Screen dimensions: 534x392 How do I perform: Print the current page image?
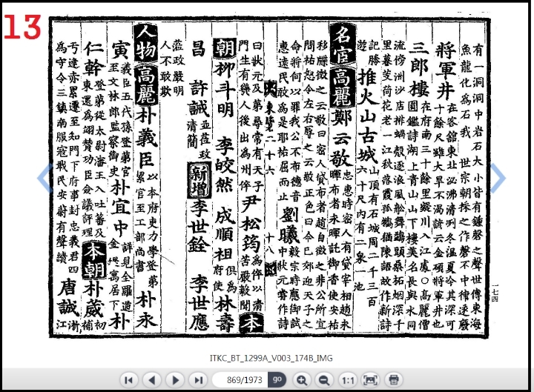(x=394, y=379)
